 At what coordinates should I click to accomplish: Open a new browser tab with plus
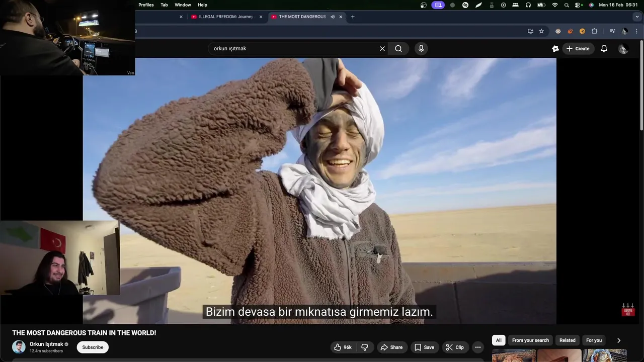point(353,17)
